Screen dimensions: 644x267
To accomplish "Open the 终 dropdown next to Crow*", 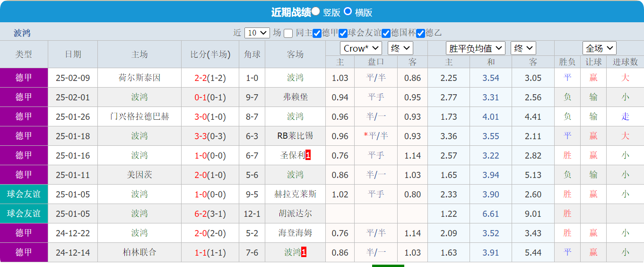I will coord(400,48).
